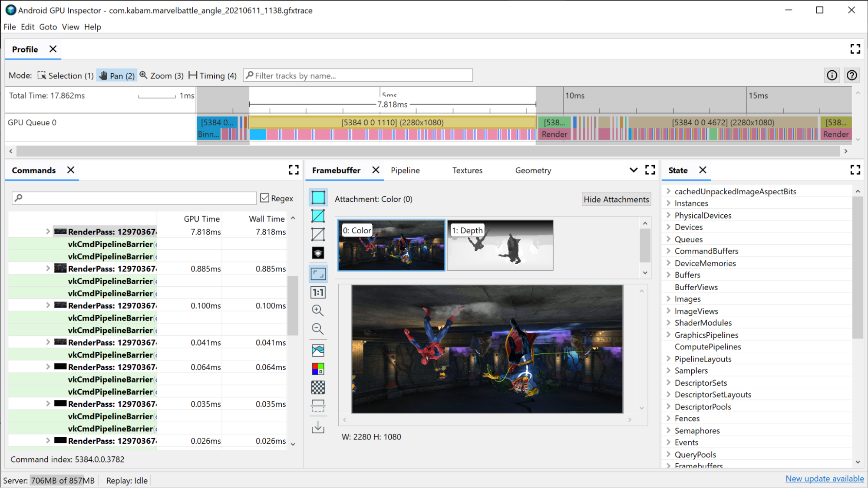The height and width of the screenshot is (488, 868).
Task: Filter tracks by name input field
Action: (358, 75)
